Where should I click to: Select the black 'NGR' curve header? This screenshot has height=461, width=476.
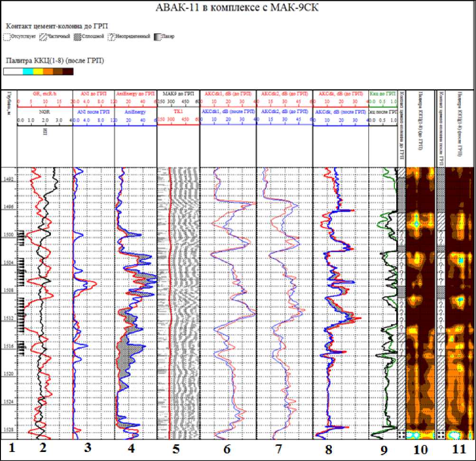click(45, 112)
